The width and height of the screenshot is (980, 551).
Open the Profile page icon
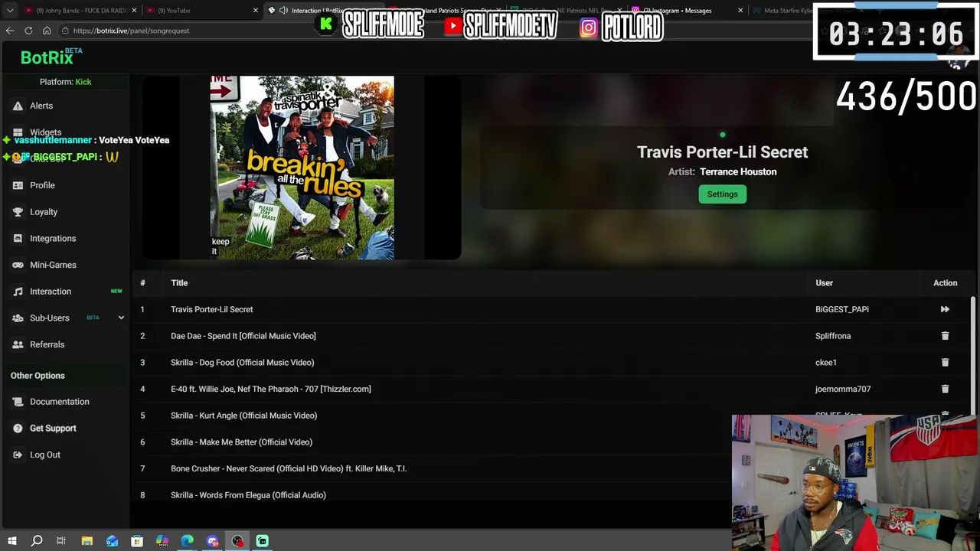coord(18,185)
